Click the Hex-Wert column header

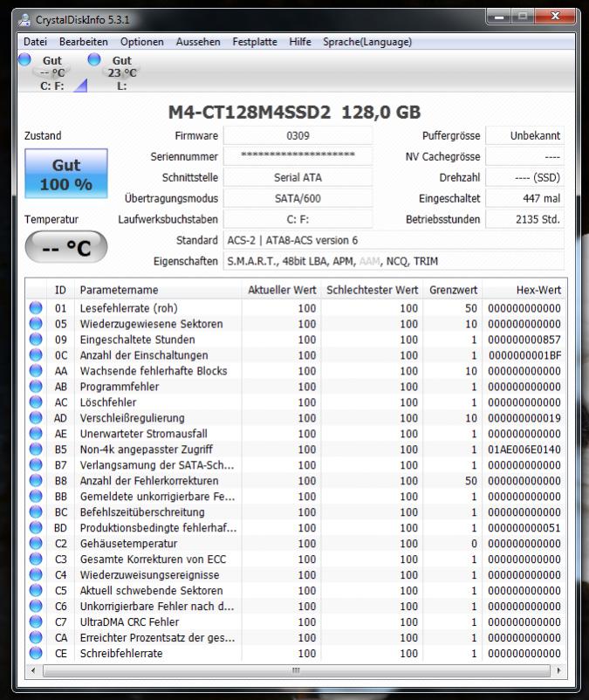524,290
